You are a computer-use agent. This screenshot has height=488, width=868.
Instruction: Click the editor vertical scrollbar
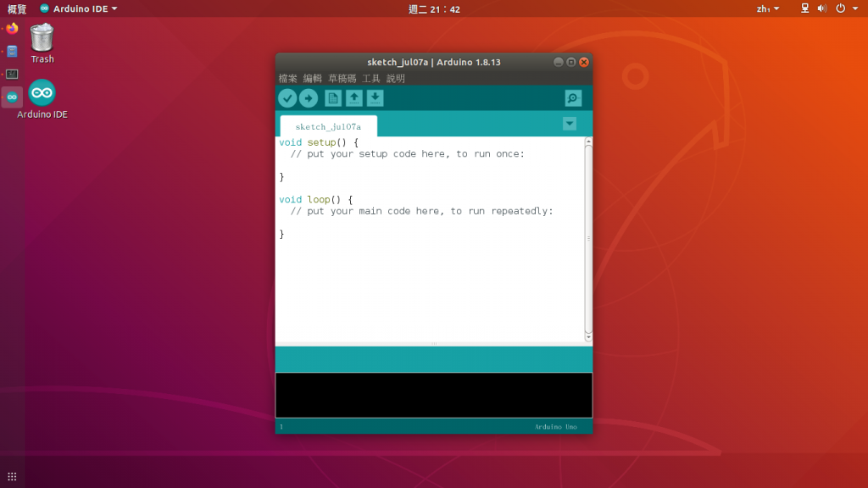click(x=588, y=239)
